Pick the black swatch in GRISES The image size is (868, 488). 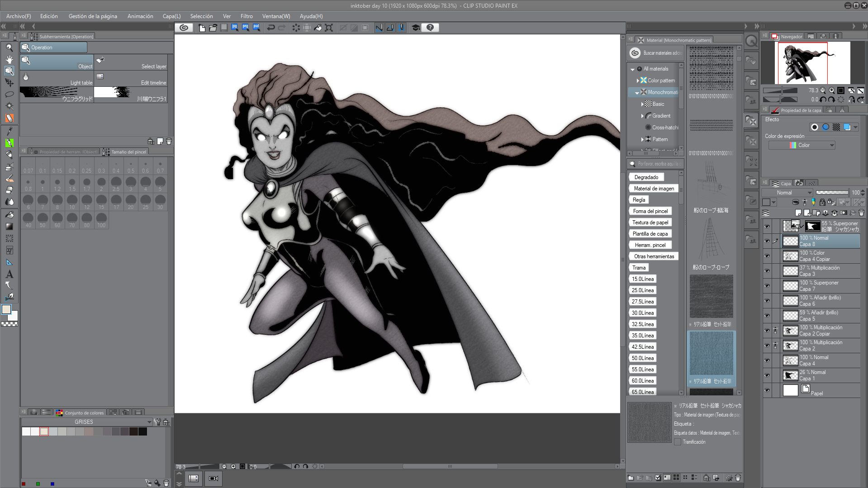[143, 432]
